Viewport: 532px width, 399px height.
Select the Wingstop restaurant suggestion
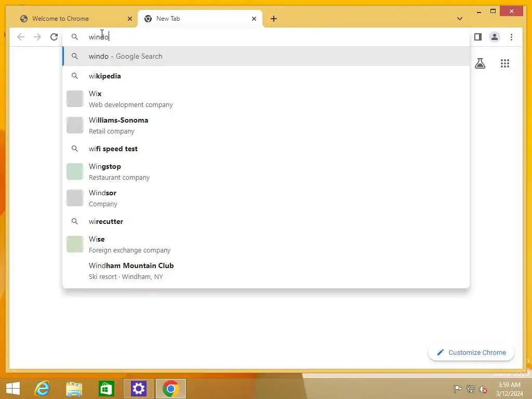tap(266, 171)
